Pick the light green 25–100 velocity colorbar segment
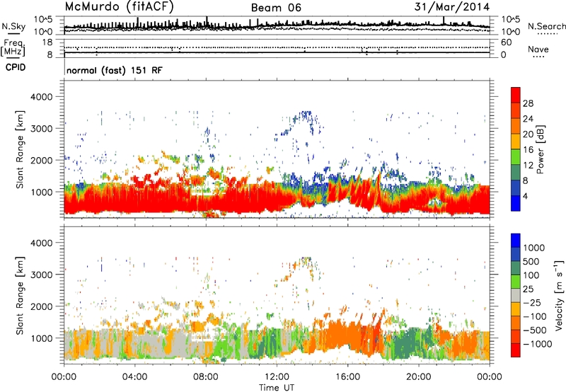Viewport: 566px width, 392px height. point(516,282)
